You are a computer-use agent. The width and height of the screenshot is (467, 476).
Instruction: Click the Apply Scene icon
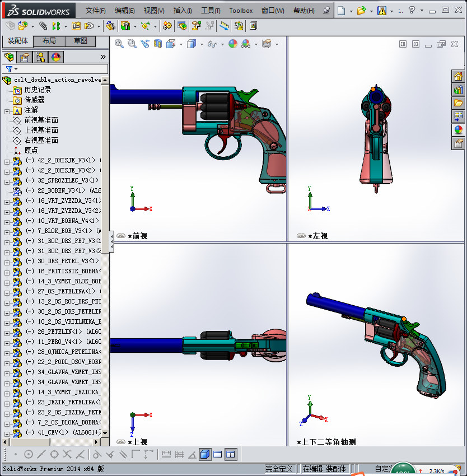tap(246, 44)
